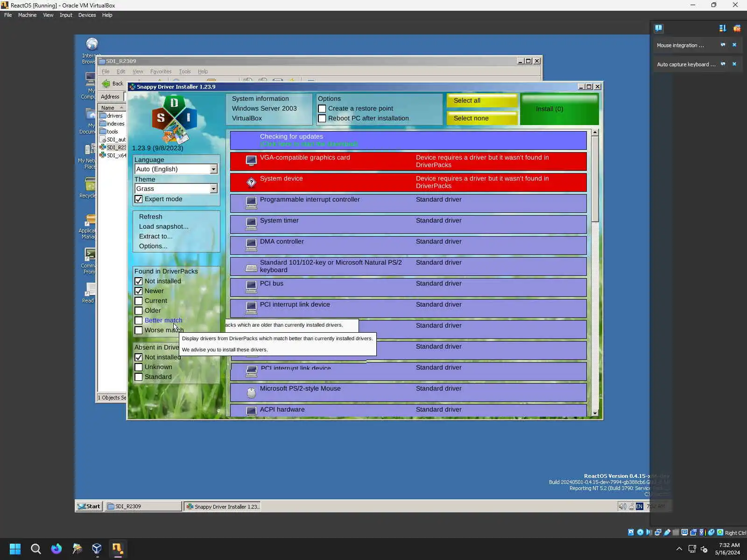Check the Standard drivers filter

139,377
